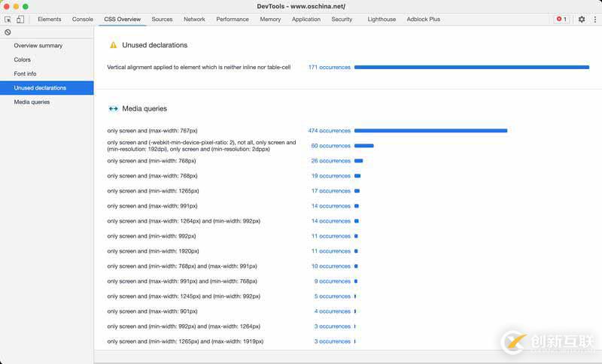602x364 pixels.
Task: Click the 17 occurrences link
Action: point(330,191)
